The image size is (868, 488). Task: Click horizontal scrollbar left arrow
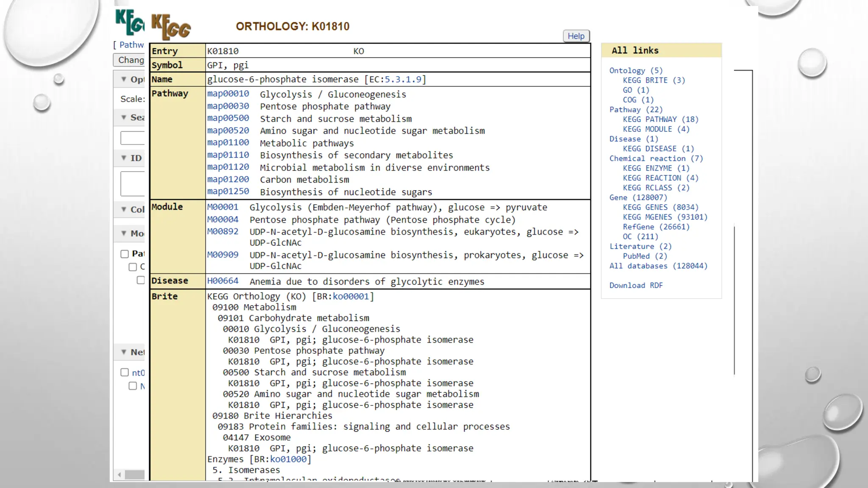(120, 475)
